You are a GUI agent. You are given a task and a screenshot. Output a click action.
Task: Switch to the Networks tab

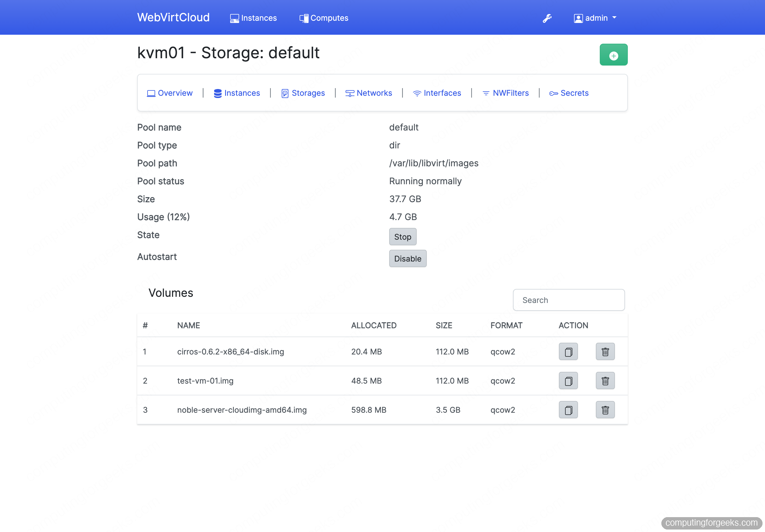click(x=368, y=93)
